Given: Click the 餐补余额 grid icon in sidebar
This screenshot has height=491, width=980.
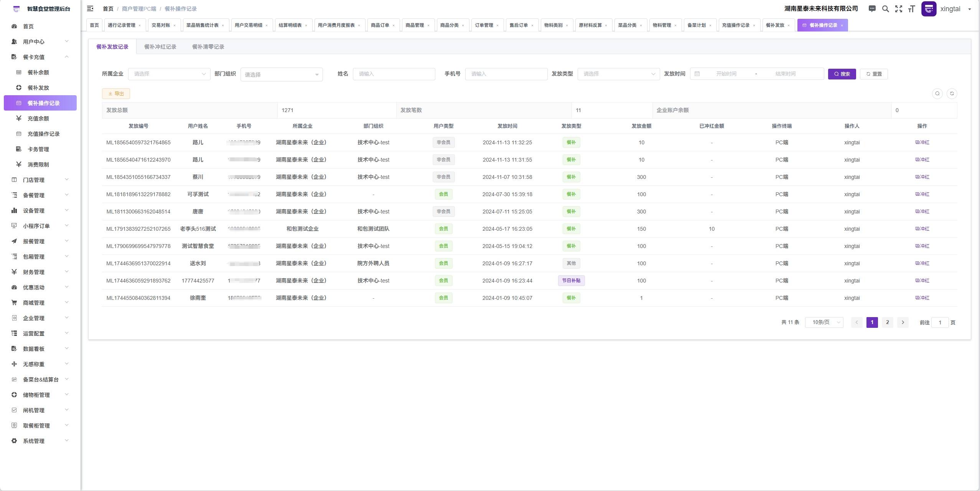Looking at the screenshot, I should [18, 72].
